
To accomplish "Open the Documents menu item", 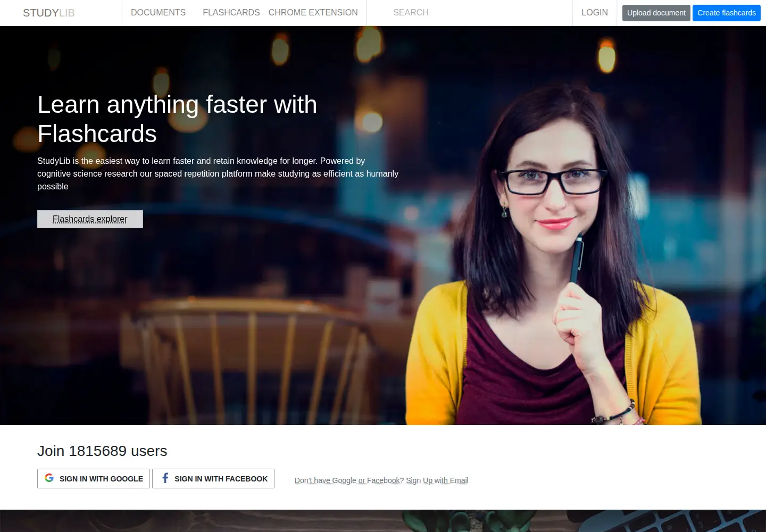I will tap(158, 12).
